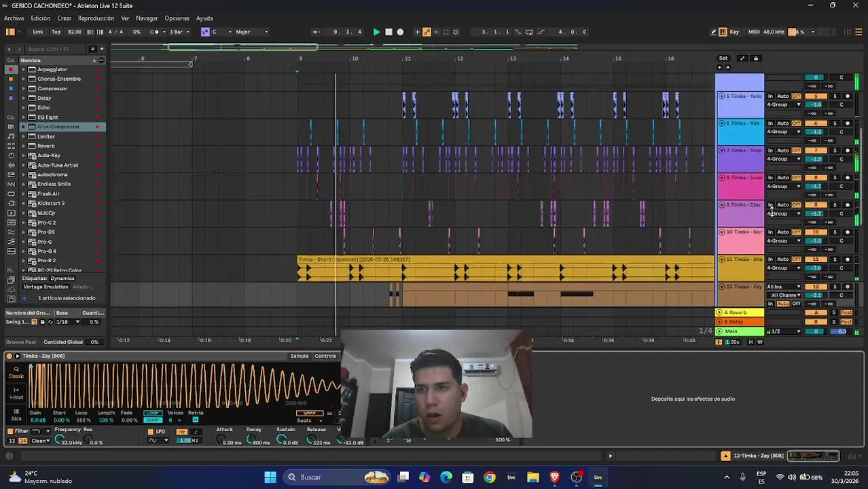Screen dimensions: 868x489
Task: Toggle the arrangement loop switch
Action: pyautogui.click(x=529, y=32)
